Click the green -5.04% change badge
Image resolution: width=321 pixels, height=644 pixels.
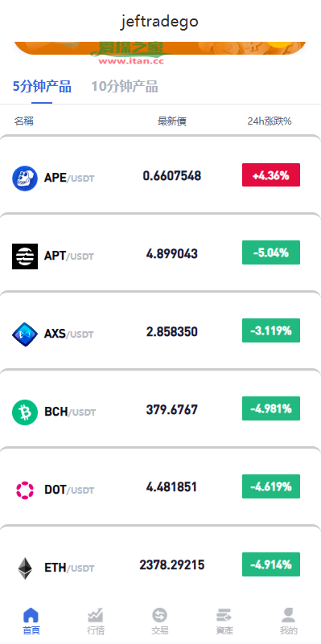pos(271,252)
